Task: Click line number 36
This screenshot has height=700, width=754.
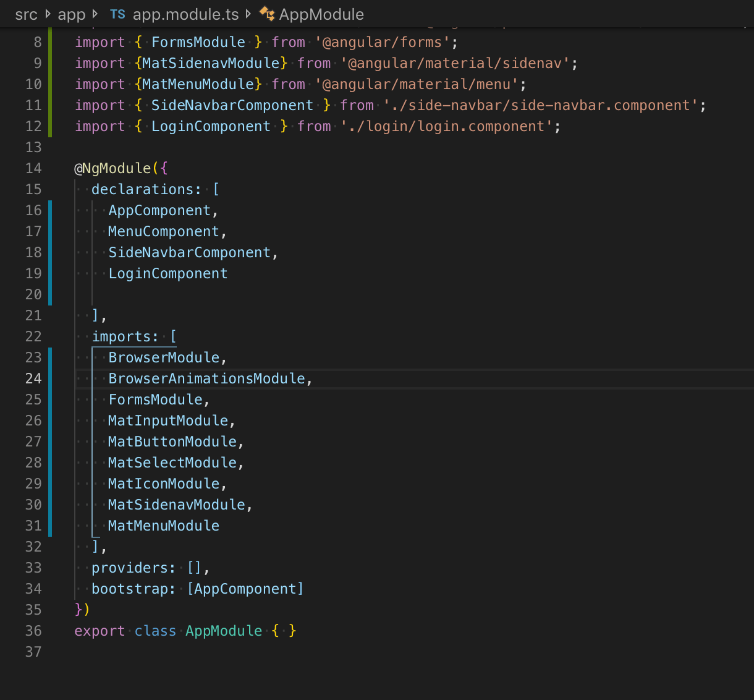Action: click(33, 631)
